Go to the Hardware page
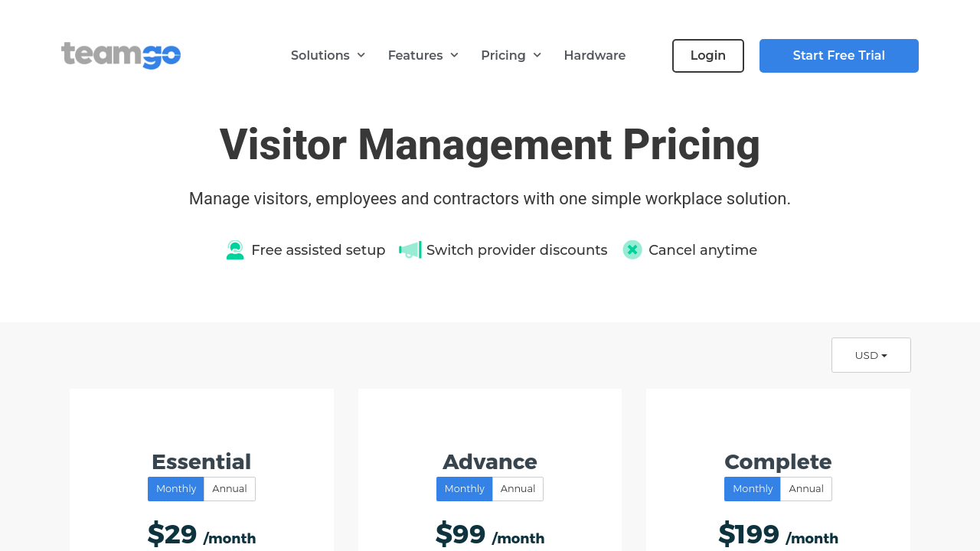The image size is (980, 551). (594, 55)
